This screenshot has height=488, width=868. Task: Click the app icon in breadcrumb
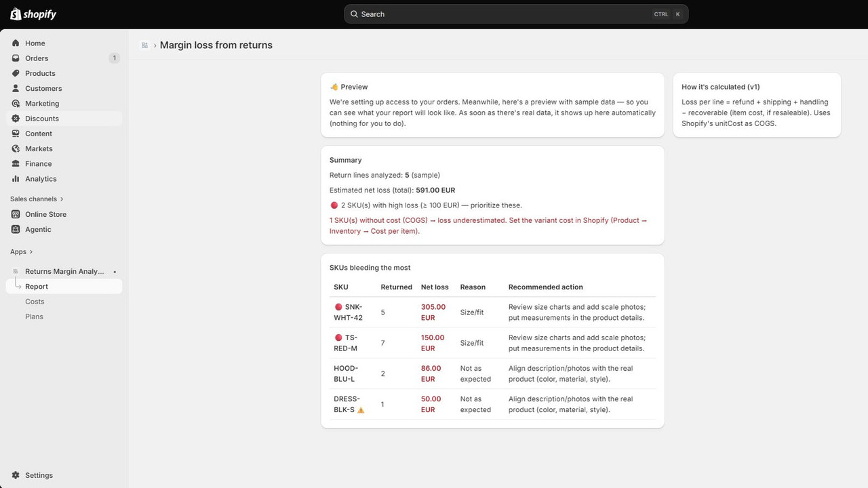tap(144, 45)
